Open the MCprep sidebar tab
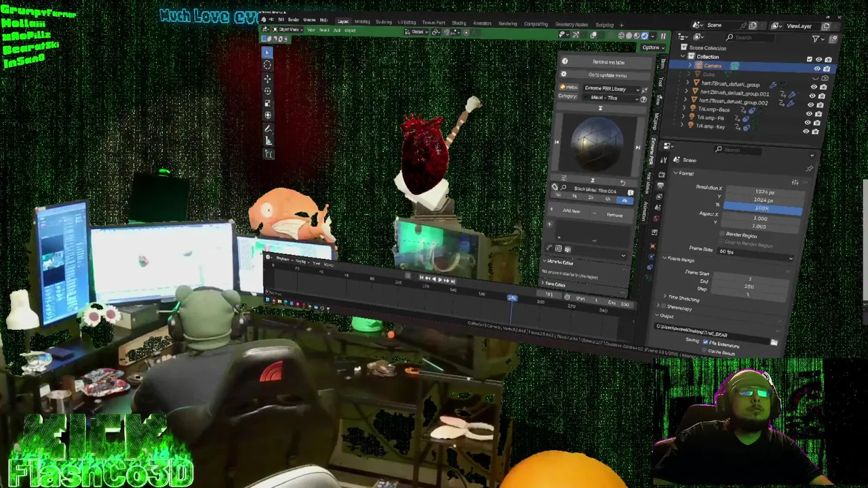 pyautogui.click(x=656, y=121)
